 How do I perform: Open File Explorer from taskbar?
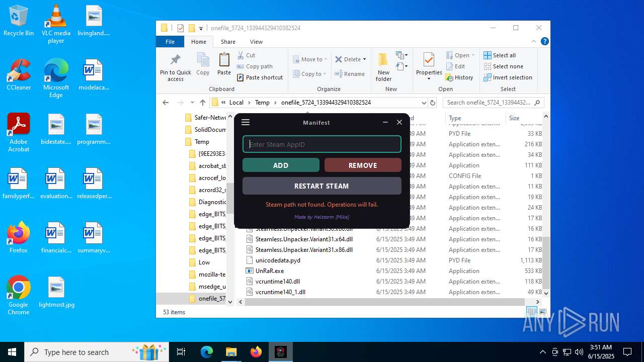tap(231, 352)
